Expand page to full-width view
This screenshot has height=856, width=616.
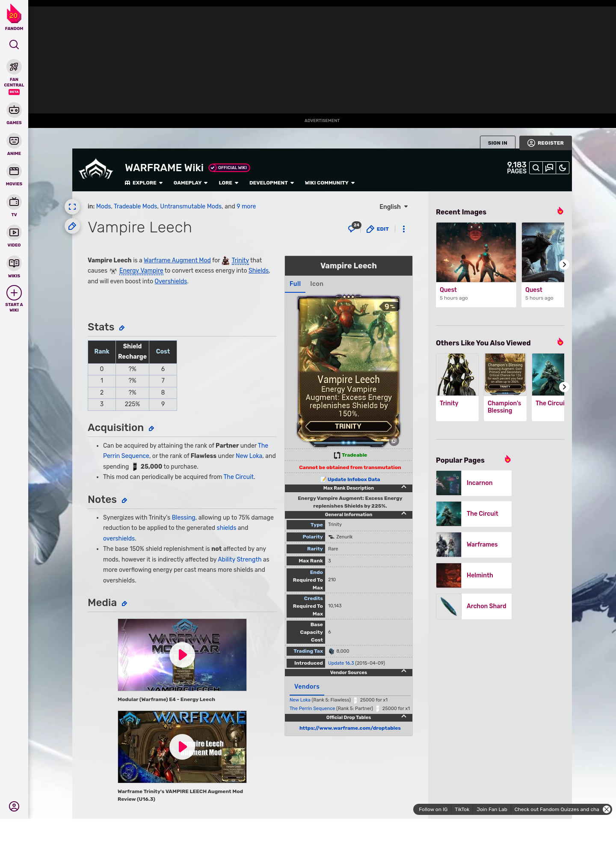pyautogui.click(x=72, y=207)
